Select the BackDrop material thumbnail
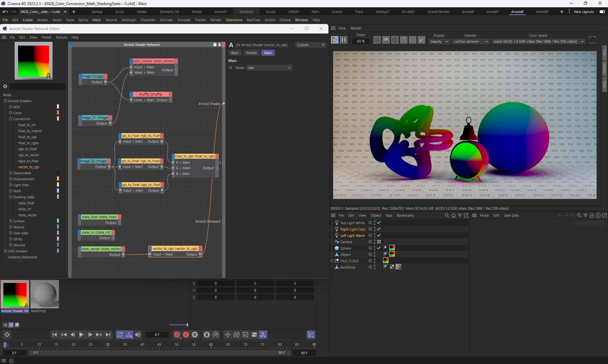Viewport: 608px width, 364px height. [45, 294]
